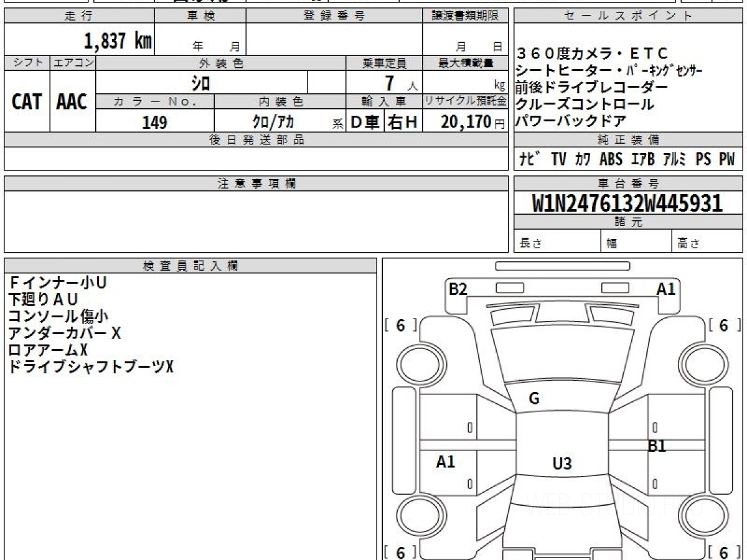Select inspector note Fインナー小U

(57, 282)
